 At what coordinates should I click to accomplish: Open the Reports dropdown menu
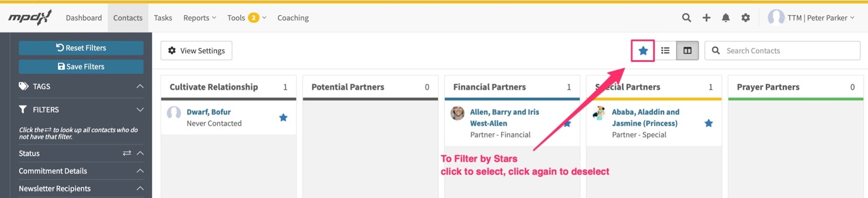pos(200,18)
